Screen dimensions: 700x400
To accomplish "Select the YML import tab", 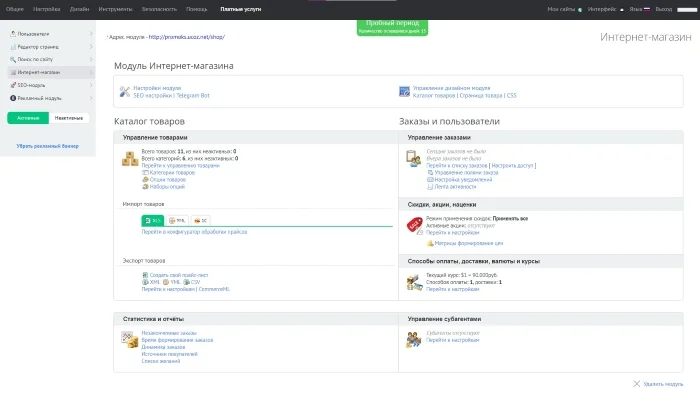I will click(177, 221).
